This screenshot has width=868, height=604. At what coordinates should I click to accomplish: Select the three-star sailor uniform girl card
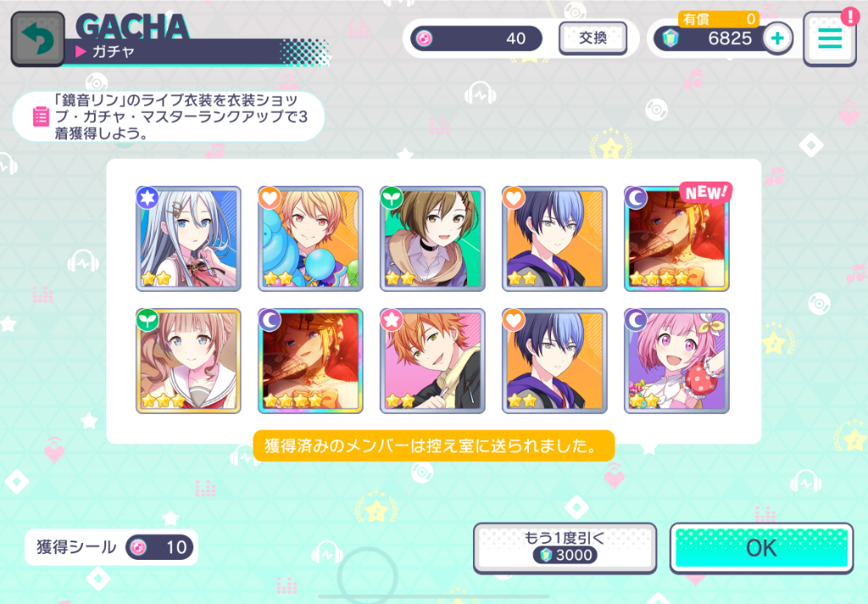(x=188, y=361)
